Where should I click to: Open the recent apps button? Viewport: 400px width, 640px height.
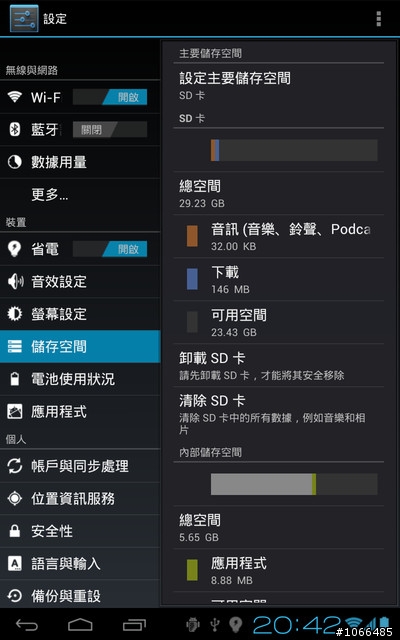(x=134, y=624)
